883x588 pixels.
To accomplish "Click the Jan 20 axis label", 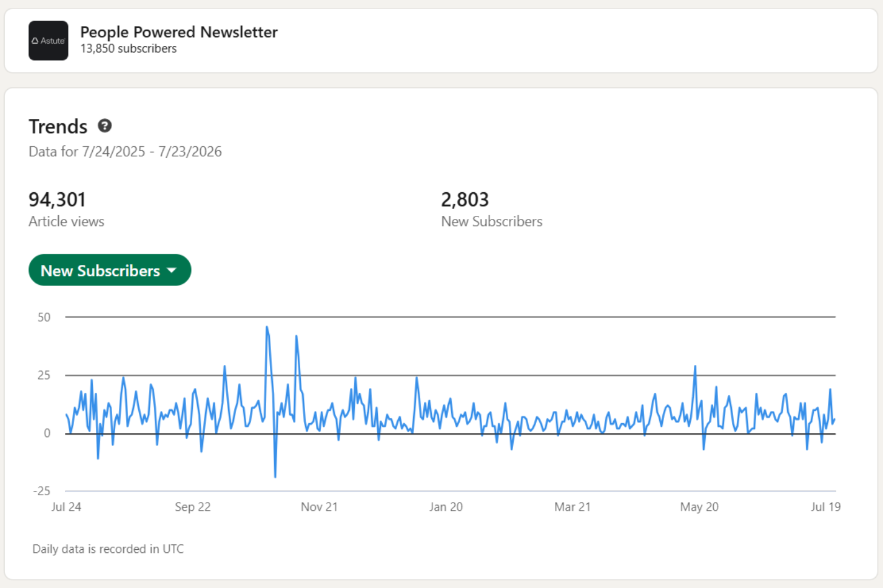I will pyautogui.click(x=446, y=507).
